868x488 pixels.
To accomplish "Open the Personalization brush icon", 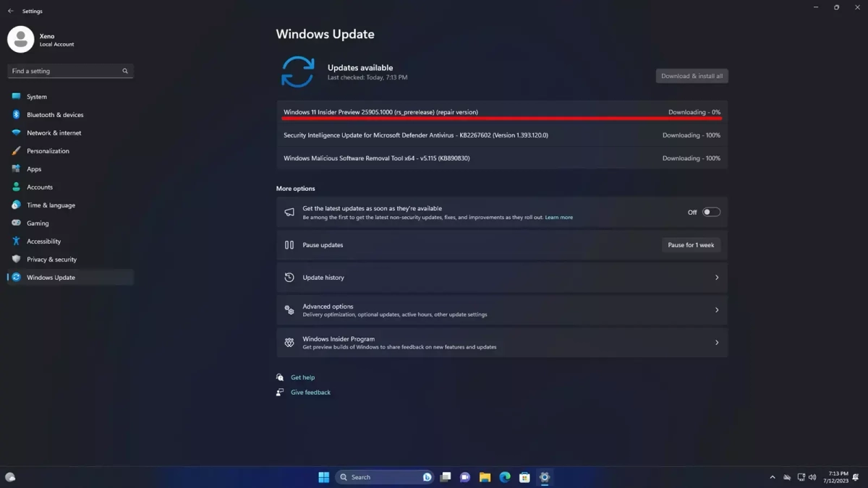I will point(16,150).
